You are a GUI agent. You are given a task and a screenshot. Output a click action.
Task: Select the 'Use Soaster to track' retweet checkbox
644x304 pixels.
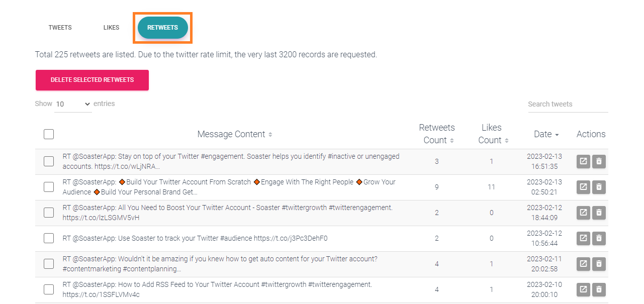pos(49,238)
